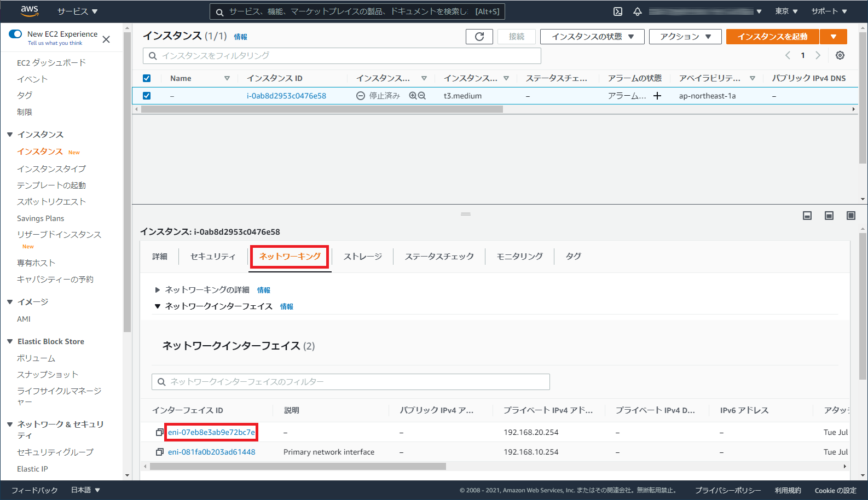Toggle the New EC2 Experience switch
Image resolution: width=868 pixels, height=500 pixels.
pyautogui.click(x=15, y=34)
